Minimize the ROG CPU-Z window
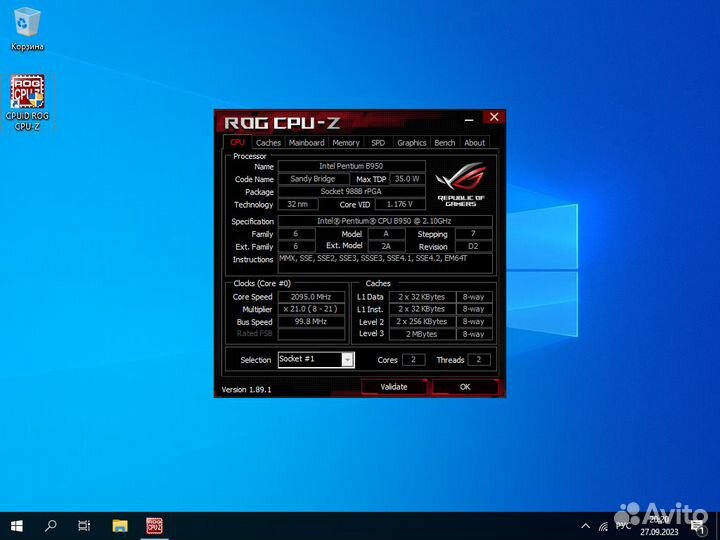The width and height of the screenshot is (720, 540). point(469,119)
